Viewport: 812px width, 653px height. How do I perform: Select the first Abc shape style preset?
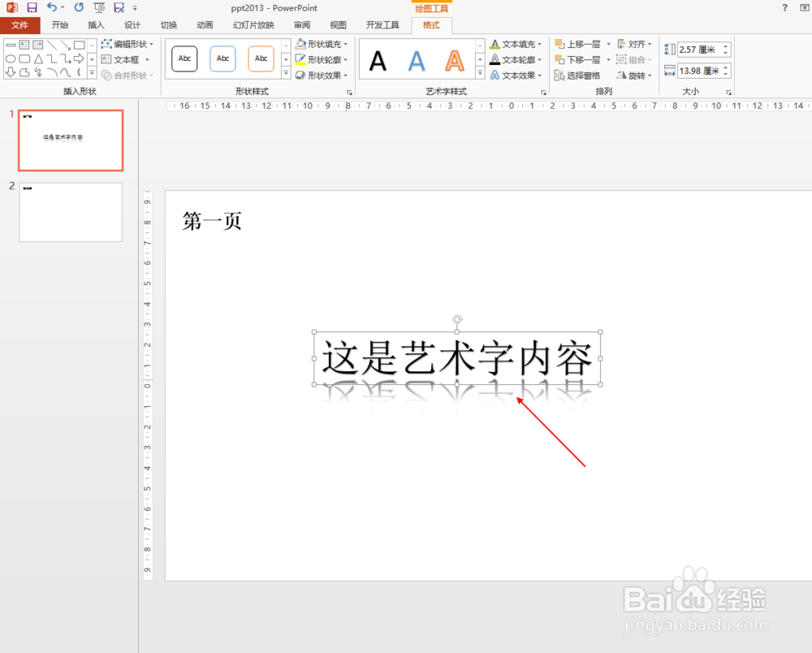[184, 58]
